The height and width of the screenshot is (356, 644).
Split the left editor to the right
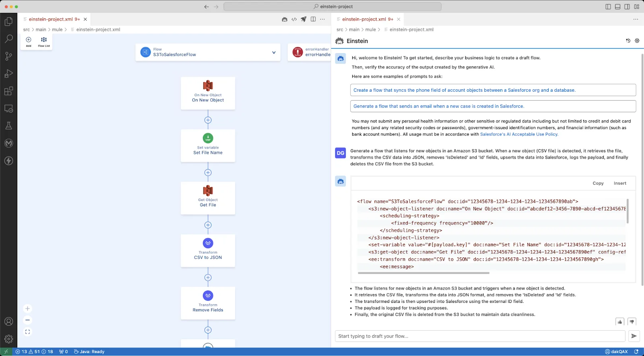pyautogui.click(x=313, y=19)
